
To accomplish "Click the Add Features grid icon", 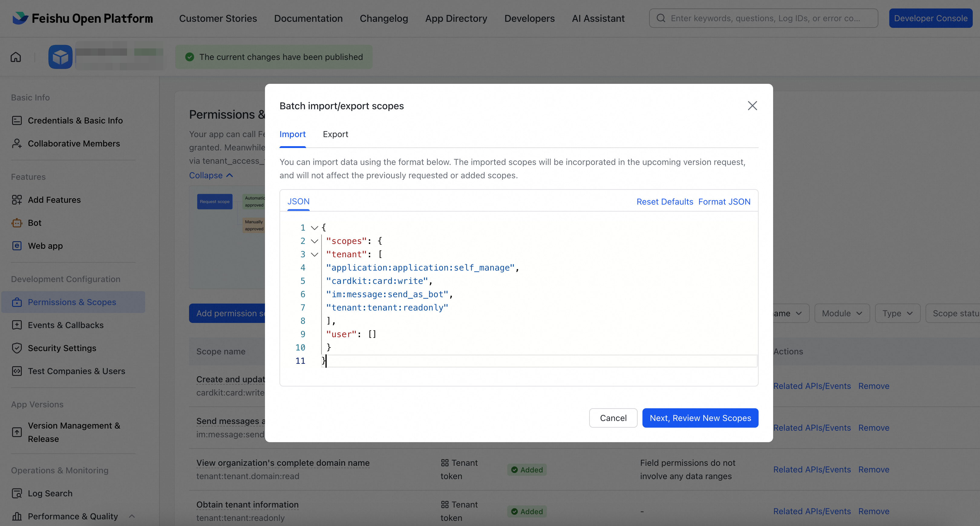I will tap(17, 200).
